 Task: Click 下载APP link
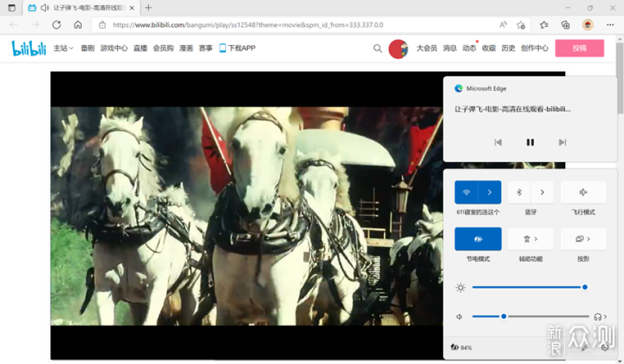[237, 49]
